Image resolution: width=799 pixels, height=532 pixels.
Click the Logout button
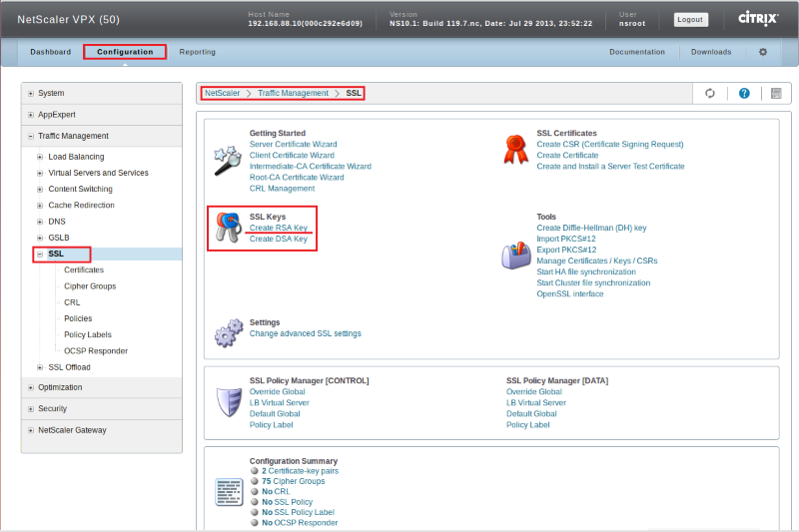(690, 19)
